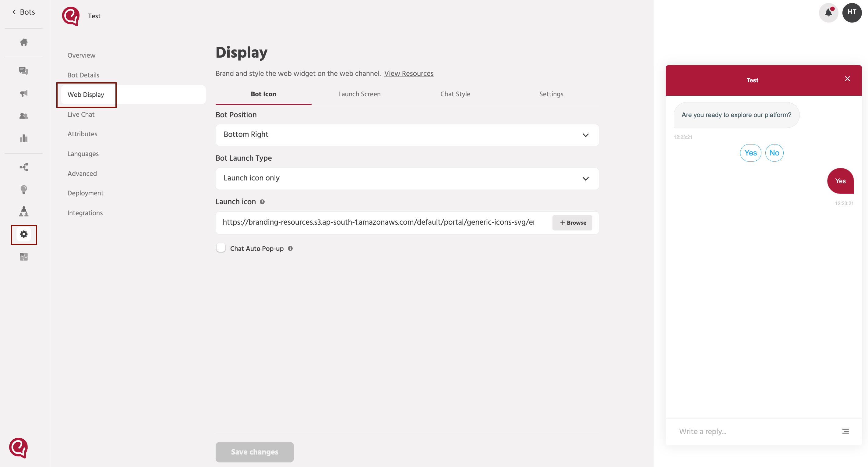Select the Team hierarchy icon

pos(23,212)
